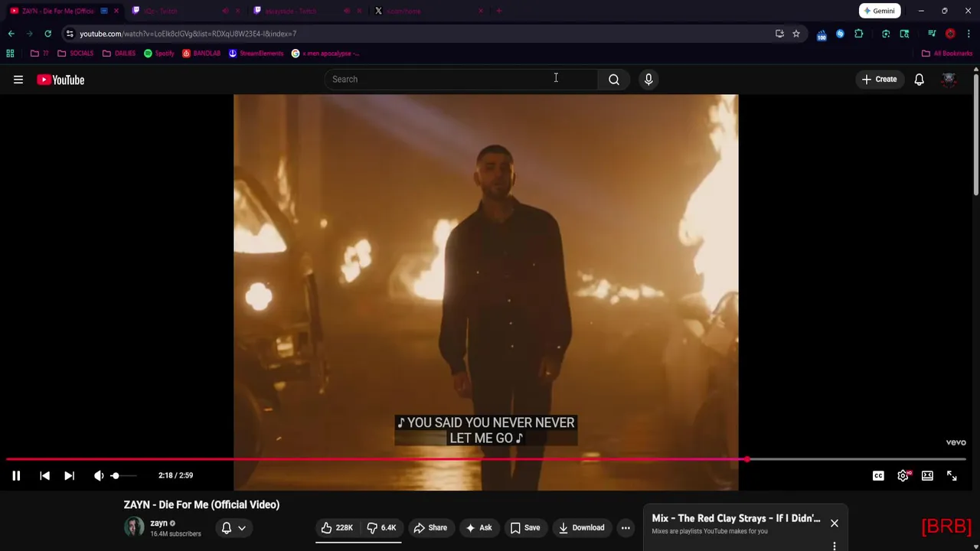
Task: Click install app icon in address bar
Action: 779,34
